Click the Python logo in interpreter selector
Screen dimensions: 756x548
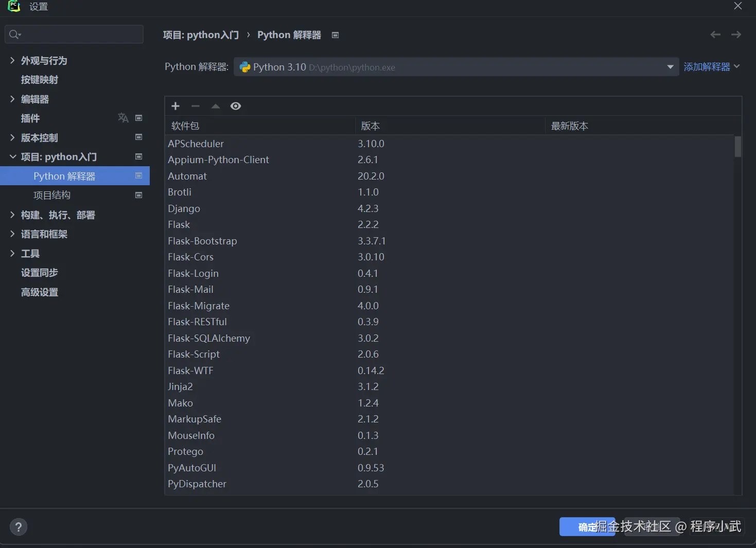coord(245,67)
